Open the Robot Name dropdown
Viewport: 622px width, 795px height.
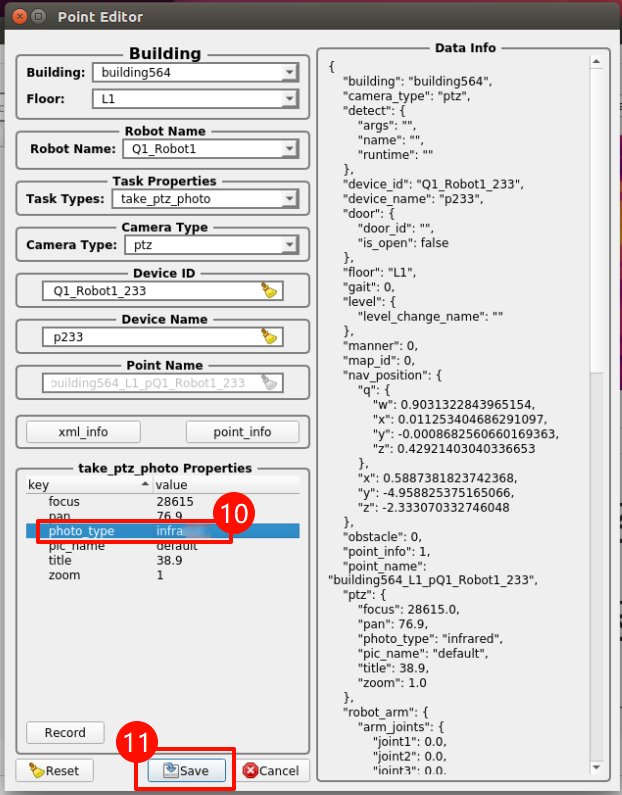point(289,149)
